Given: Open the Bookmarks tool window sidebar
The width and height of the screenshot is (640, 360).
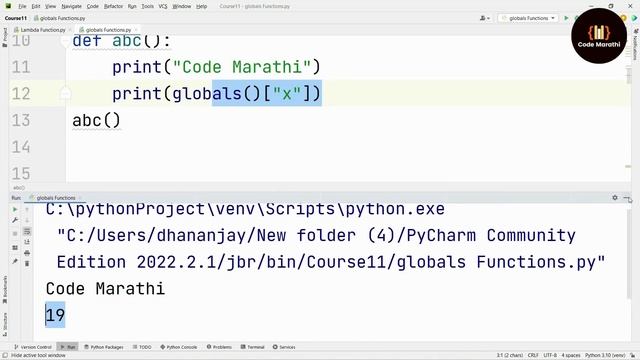Looking at the screenshot, I should tap(4, 289).
